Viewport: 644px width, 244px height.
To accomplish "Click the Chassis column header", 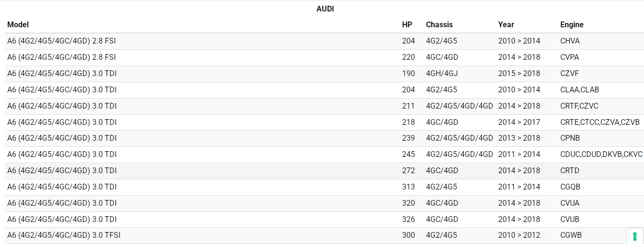I will (x=439, y=25).
